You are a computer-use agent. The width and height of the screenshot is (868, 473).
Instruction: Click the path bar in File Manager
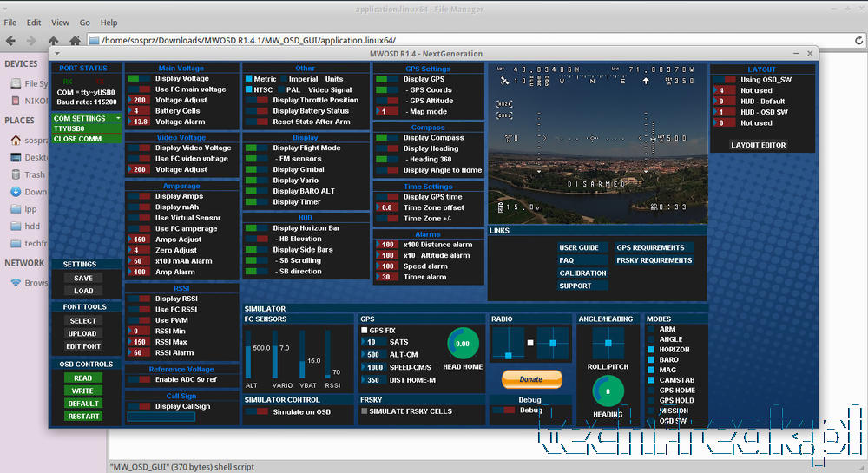pos(469,41)
